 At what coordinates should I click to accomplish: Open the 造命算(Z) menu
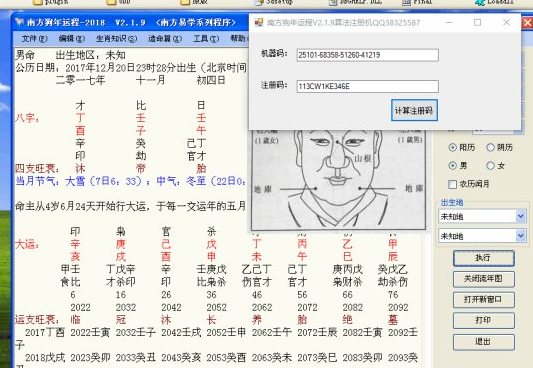tap(165, 38)
